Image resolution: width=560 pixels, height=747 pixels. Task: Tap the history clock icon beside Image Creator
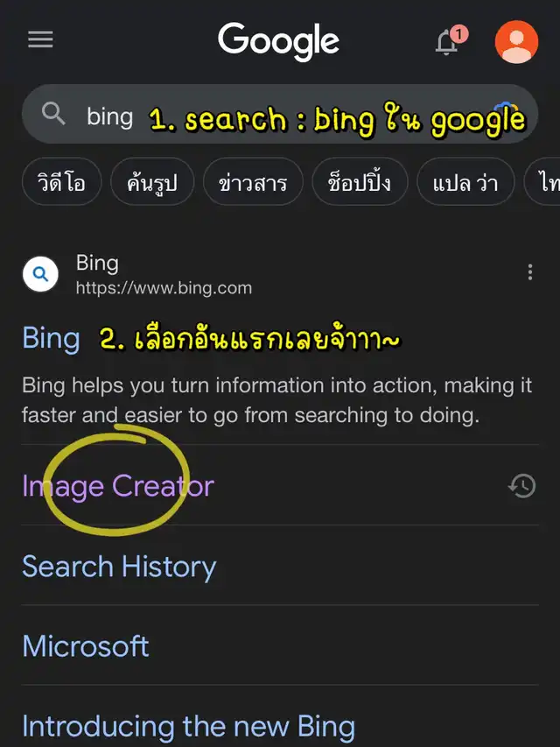(x=522, y=486)
